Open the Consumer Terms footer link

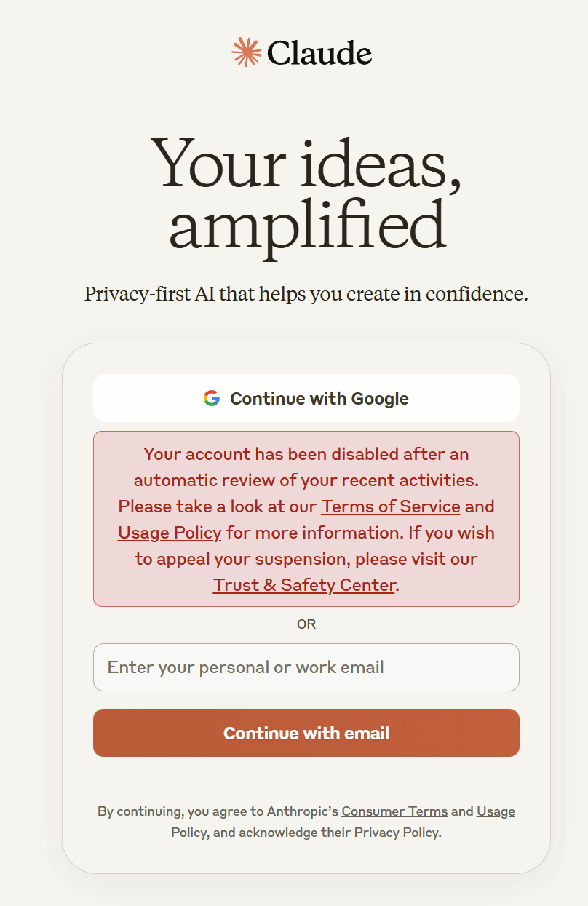(394, 811)
